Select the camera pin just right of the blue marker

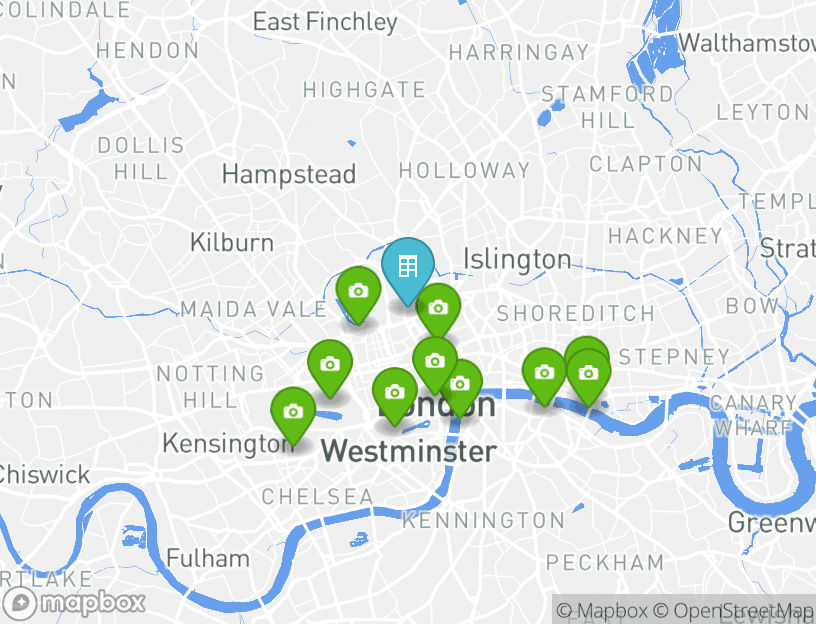[x=438, y=308]
